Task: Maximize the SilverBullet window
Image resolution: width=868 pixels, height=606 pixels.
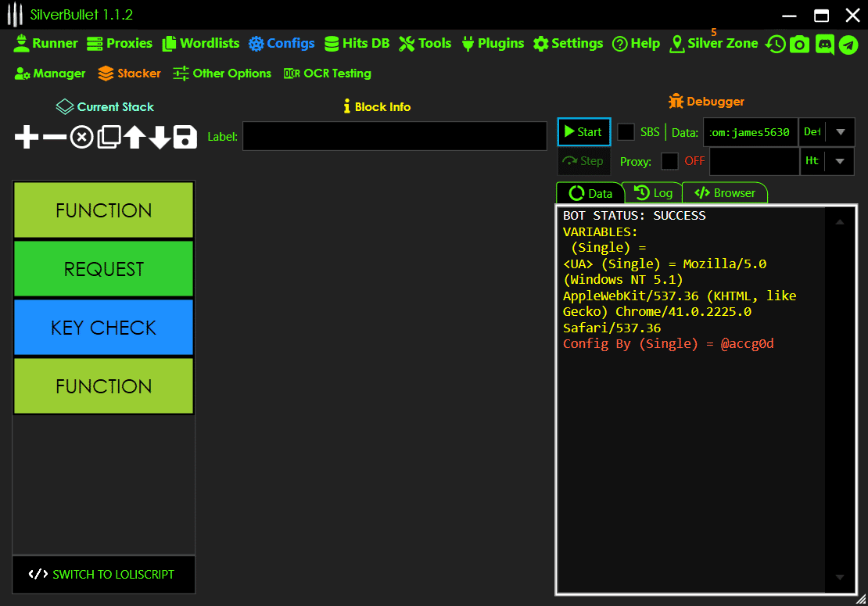Action: 822,16
